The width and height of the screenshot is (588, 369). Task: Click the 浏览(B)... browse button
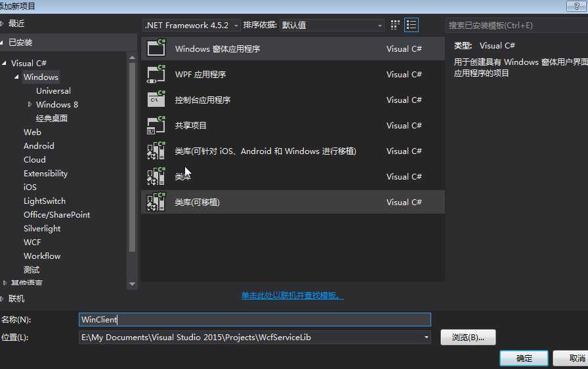[x=468, y=337]
